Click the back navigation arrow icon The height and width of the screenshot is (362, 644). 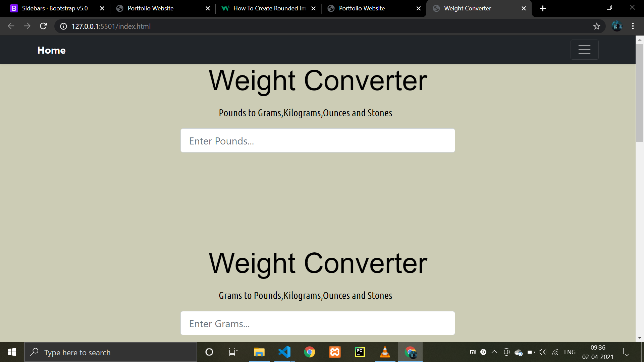point(11,26)
